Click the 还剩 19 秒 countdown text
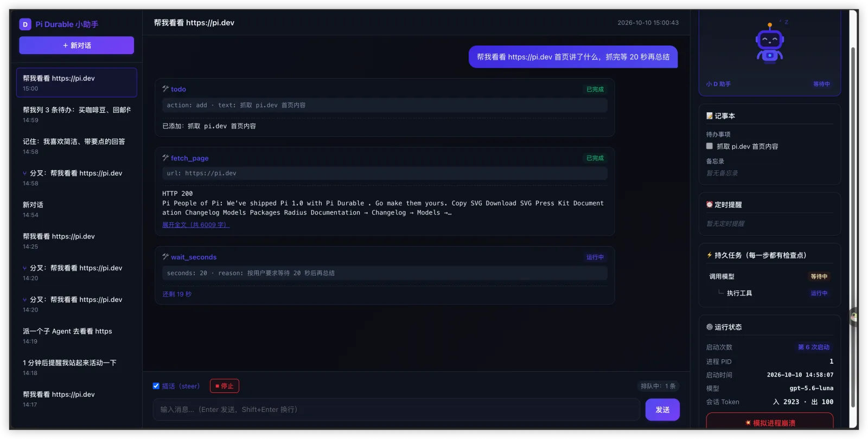868x439 pixels. (177, 294)
